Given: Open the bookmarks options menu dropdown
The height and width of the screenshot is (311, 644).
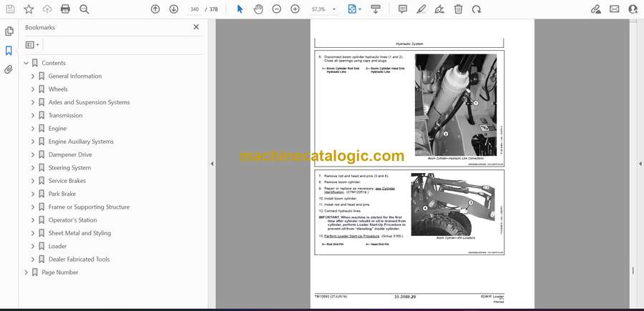Looking at the screenshot, I should (x=32, y=45).
